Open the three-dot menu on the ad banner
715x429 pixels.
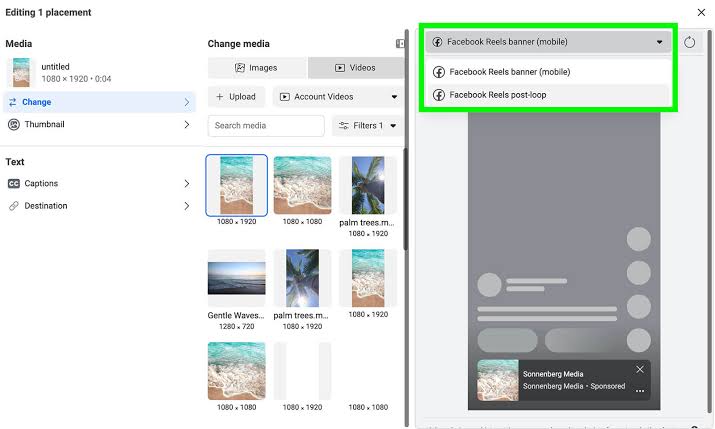(x=640, y=391)
